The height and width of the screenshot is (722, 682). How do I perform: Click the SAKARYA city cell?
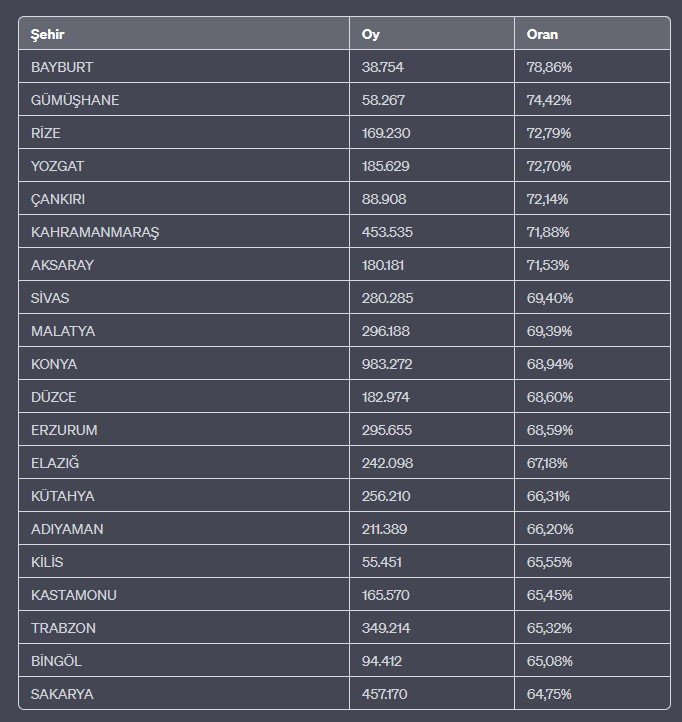63,694
